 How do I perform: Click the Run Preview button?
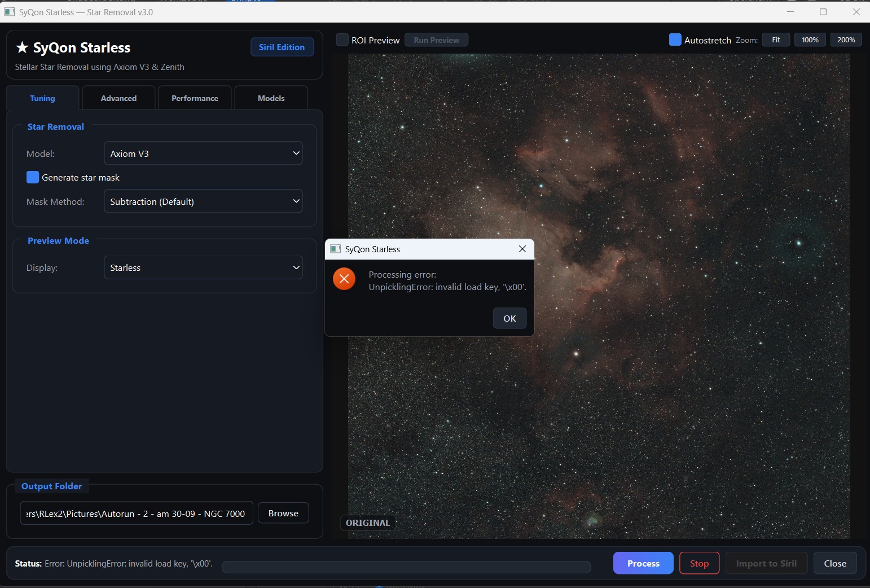[437, 40]
